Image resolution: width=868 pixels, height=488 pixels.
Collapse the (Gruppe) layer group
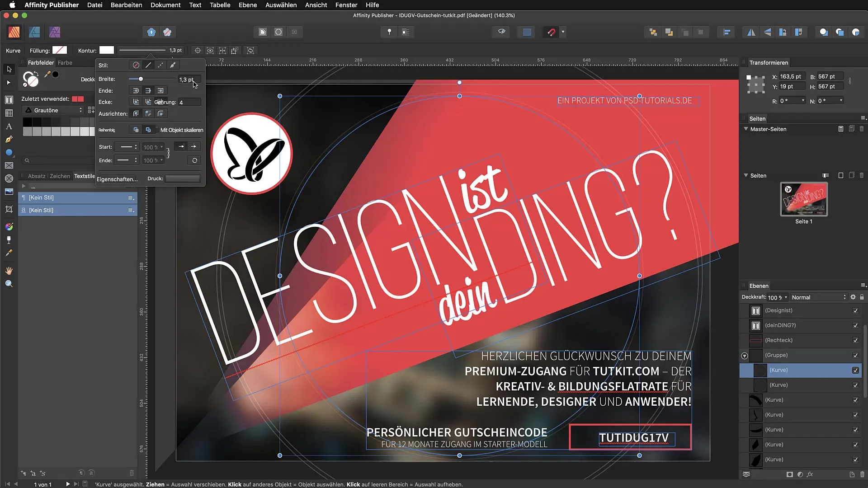click(745, 356)
